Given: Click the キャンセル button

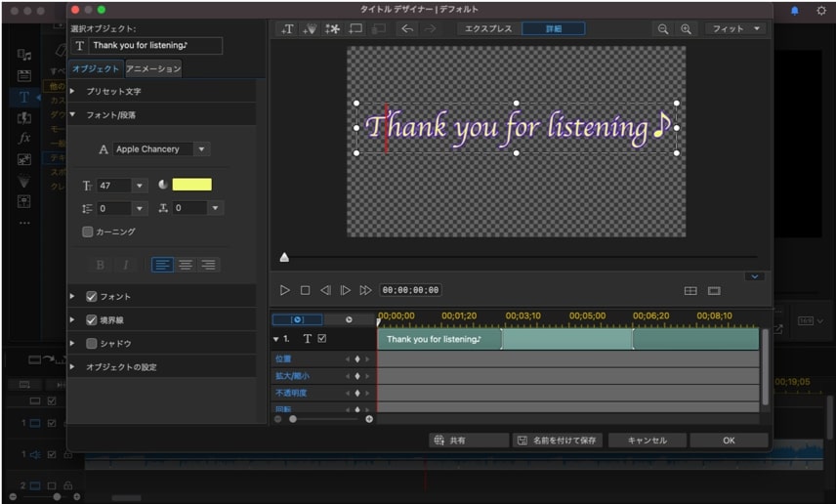Looking at the screenshot, I should click(647, 441).
